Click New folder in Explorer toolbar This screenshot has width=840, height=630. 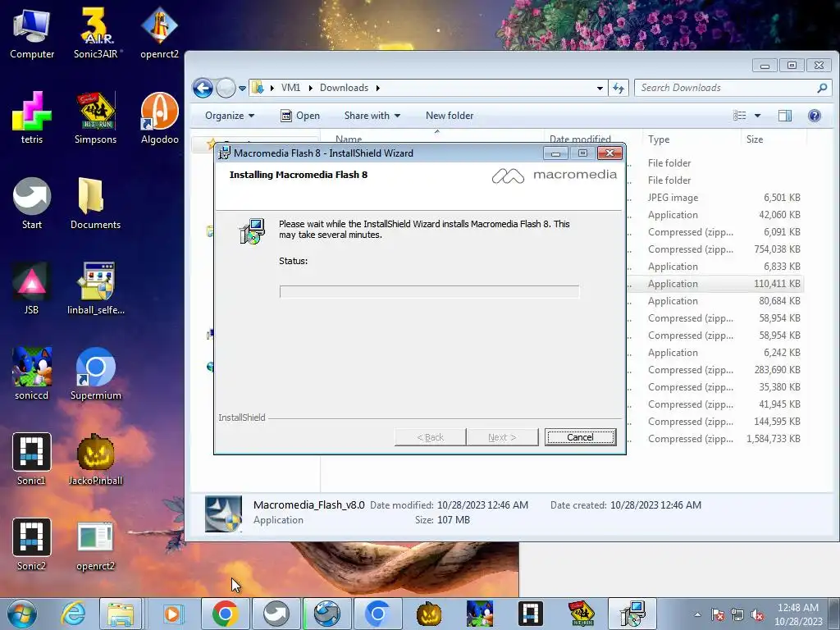[450, 116]
